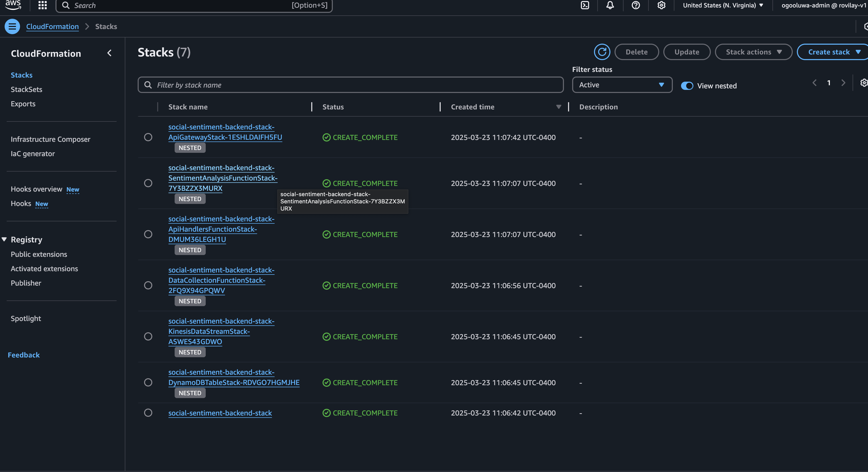Screen dimensions: 868x472
Task: Select the DataCollectionFunctionStack radio button
Action: (x=148, y=285)
